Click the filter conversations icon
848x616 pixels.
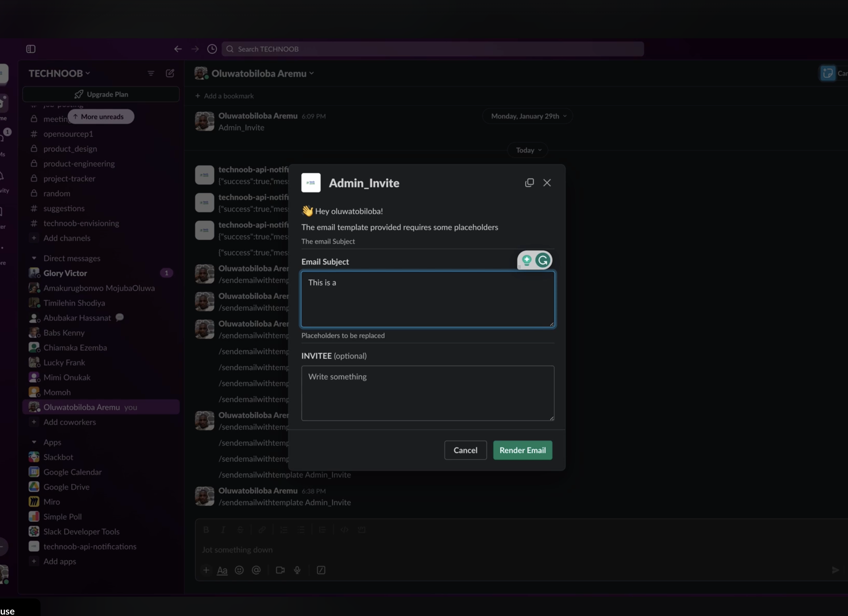point(151,73)
